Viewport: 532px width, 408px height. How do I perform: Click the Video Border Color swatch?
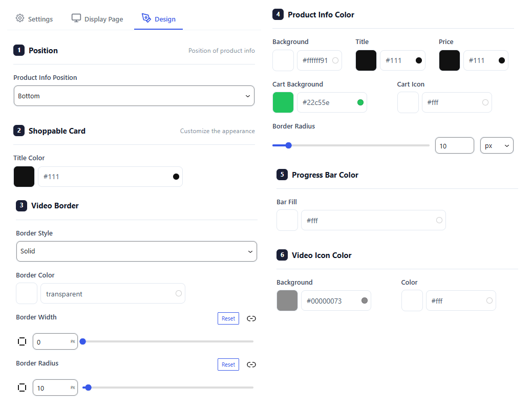point(27,293)
